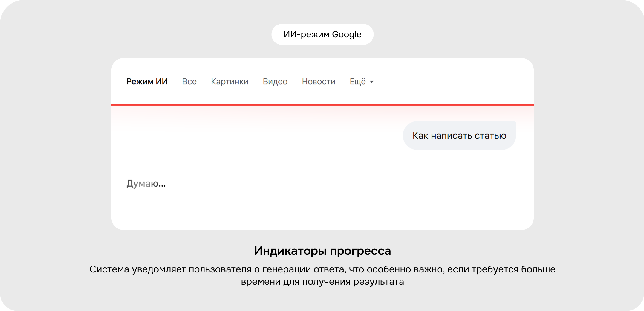644x311 pixels.
Task: Click the Все tab in the navigation bar
Action: coord(189,81)
